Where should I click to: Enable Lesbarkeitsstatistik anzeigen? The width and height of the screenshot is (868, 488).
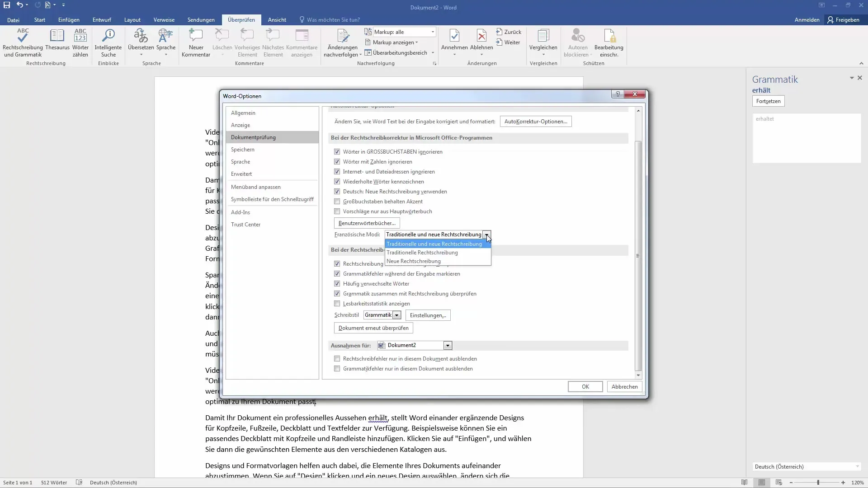pos(337,304)
